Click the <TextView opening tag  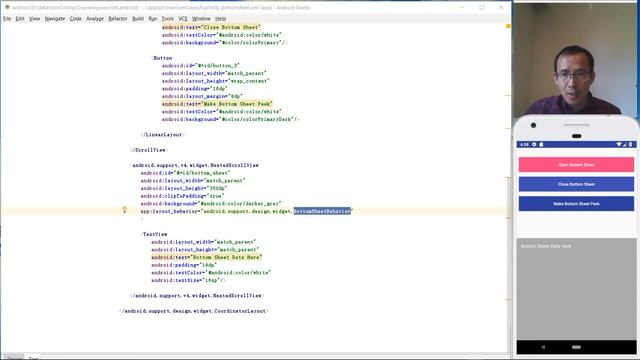click(154, 234)
